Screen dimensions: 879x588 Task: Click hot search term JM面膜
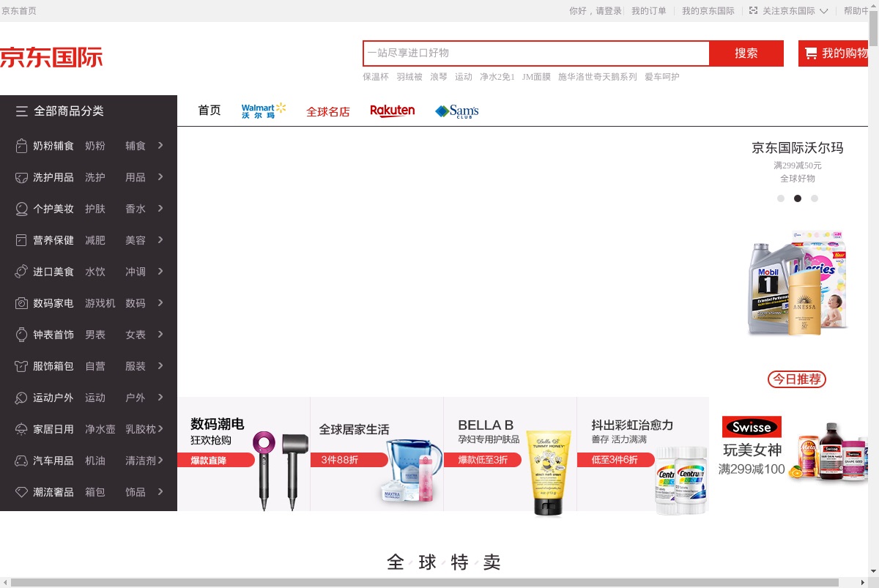[x=536, y=77]
